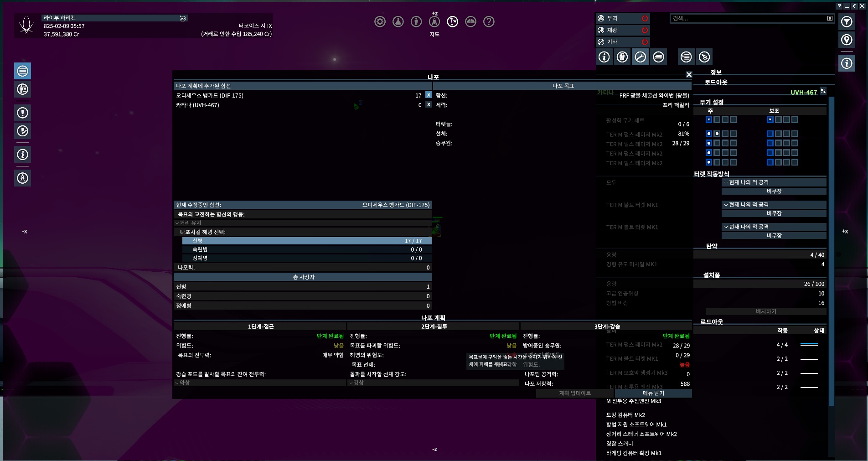Click the 비무장 button under 모두 turrets
Viewport: 868px width, 461px height.
pyautogui.click(x=774, y=191)
